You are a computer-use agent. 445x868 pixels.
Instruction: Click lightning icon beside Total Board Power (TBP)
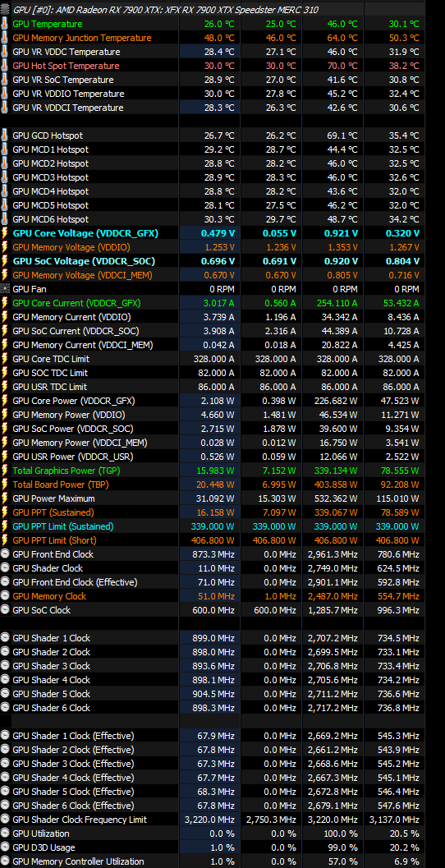click(x=6, y=485)
